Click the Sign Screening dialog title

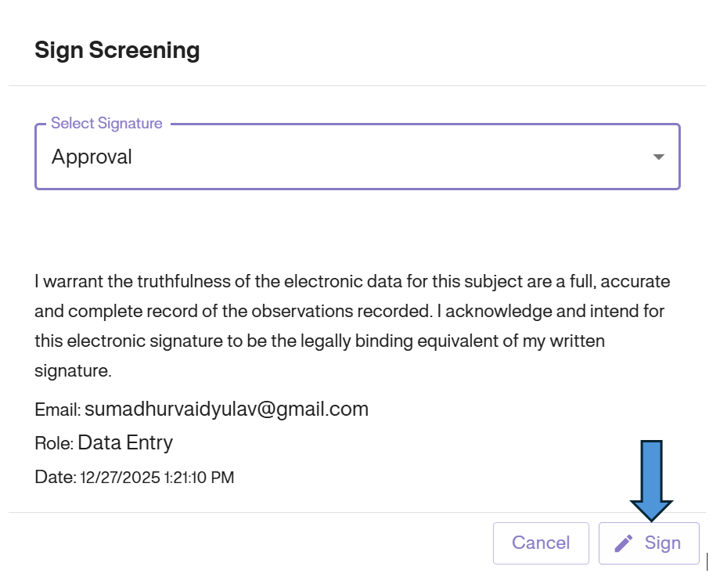coord(117,51)
